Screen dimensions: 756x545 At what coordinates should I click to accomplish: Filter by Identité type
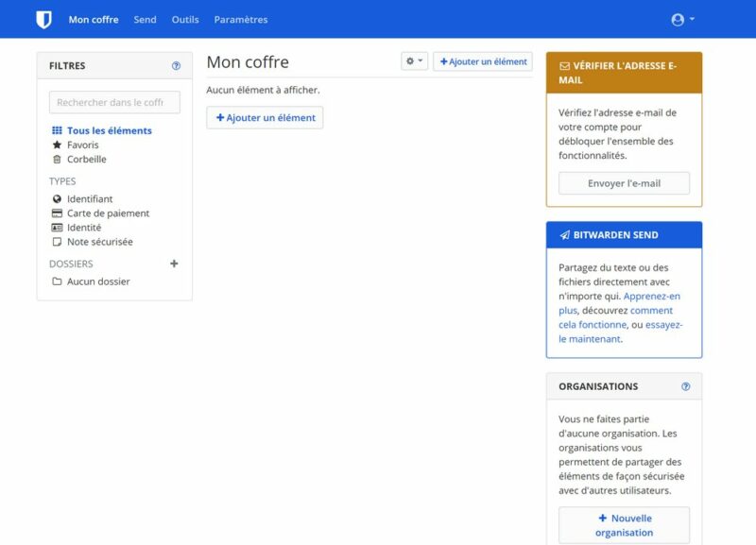(77, 228)
